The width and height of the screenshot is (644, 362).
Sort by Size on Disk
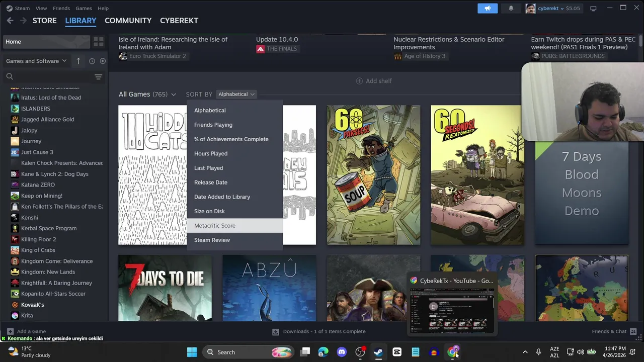[235, 211]
